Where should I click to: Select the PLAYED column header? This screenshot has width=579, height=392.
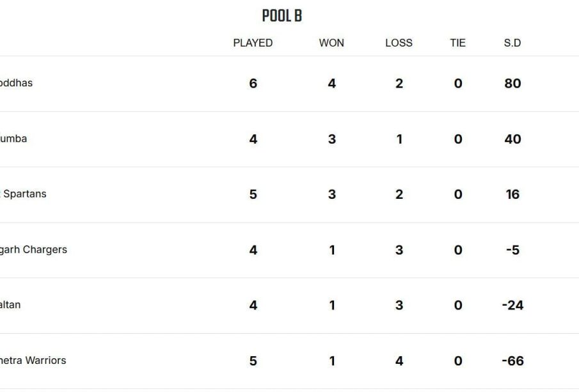click(253, 43)
